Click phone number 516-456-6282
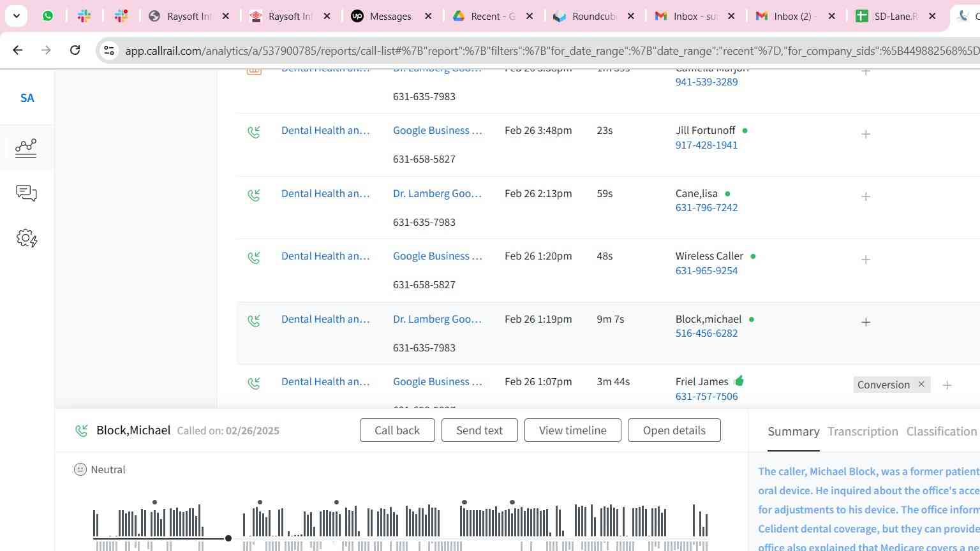 coord(706,333)
